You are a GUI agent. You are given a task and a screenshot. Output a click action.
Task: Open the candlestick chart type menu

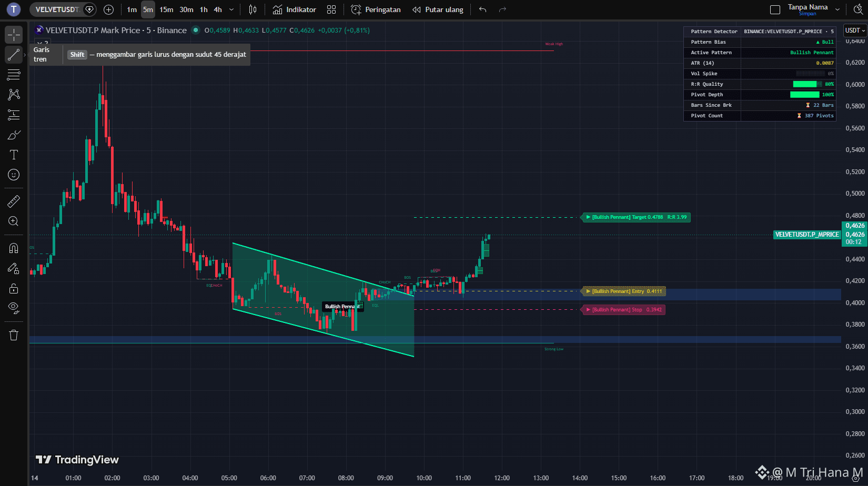click(x=253, y=9)
